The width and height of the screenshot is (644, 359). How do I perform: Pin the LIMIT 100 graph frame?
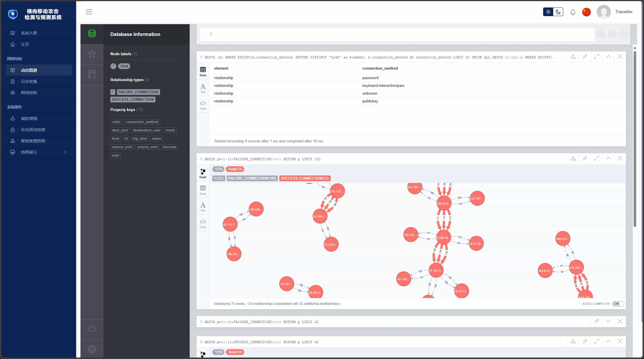[585, 159]
